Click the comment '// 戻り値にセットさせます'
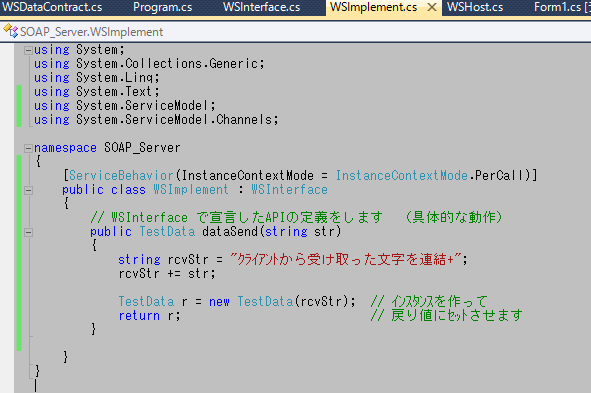 point(446,315)
